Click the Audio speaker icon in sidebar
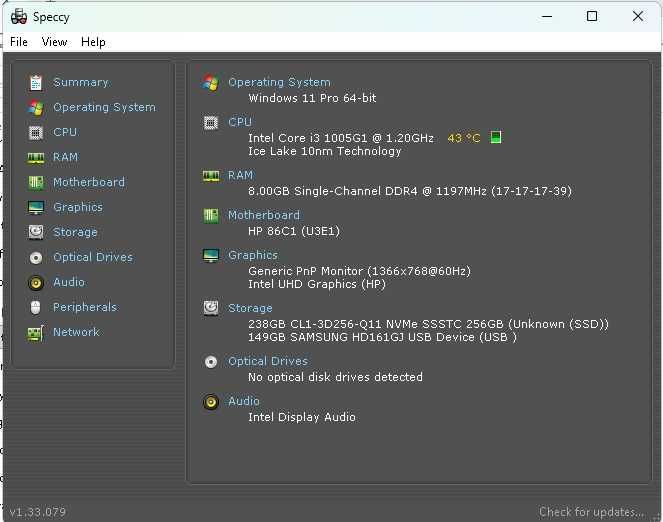 [x=36, y=282]
